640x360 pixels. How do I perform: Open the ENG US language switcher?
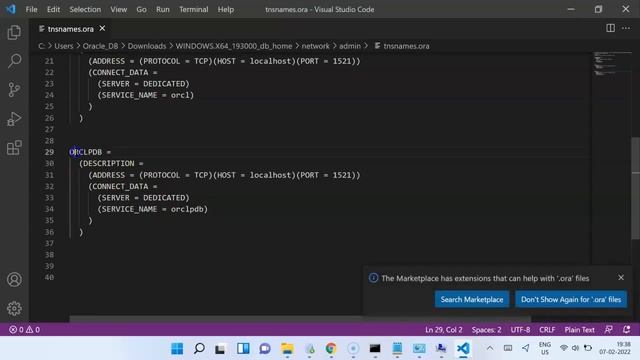point(544,348)
